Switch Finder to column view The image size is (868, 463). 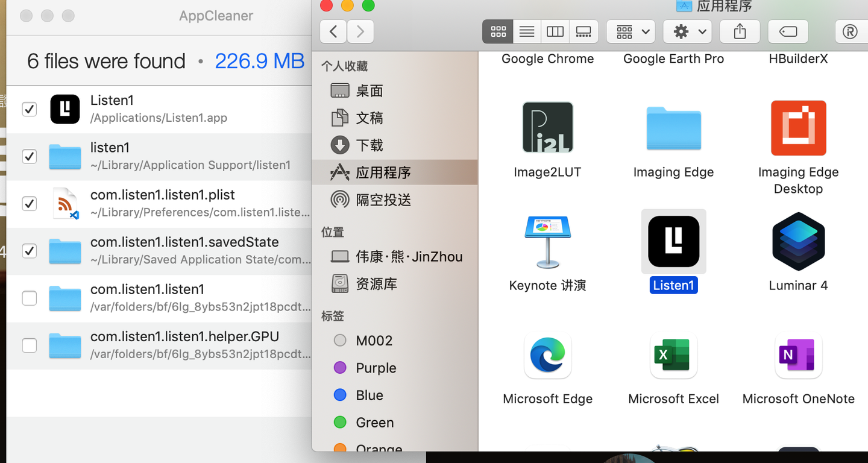pyautogui.click(x=555, y=31)
